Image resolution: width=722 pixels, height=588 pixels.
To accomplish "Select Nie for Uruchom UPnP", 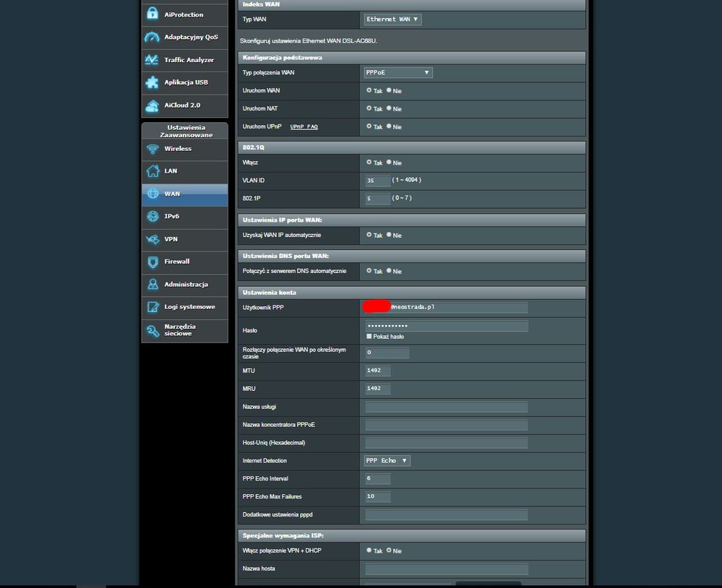I will click(x=389, y=126).
